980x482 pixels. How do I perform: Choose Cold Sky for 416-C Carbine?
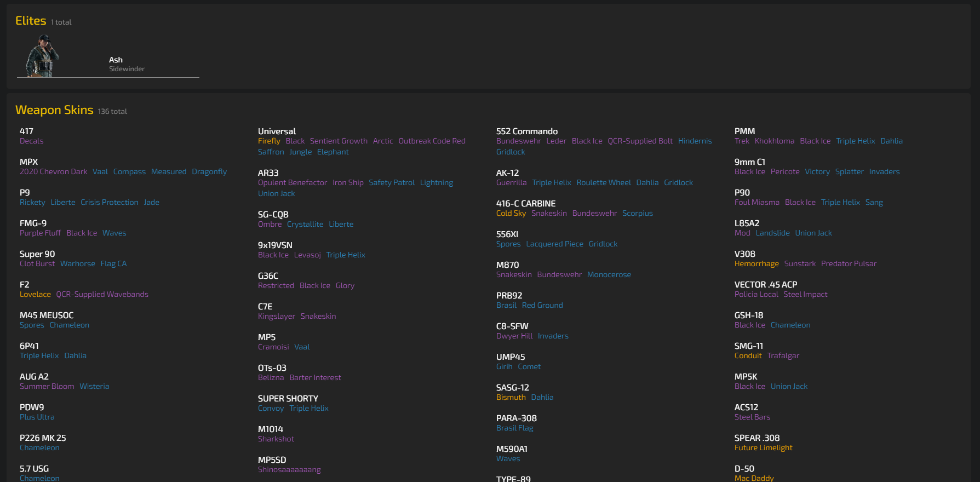[511, 213]
